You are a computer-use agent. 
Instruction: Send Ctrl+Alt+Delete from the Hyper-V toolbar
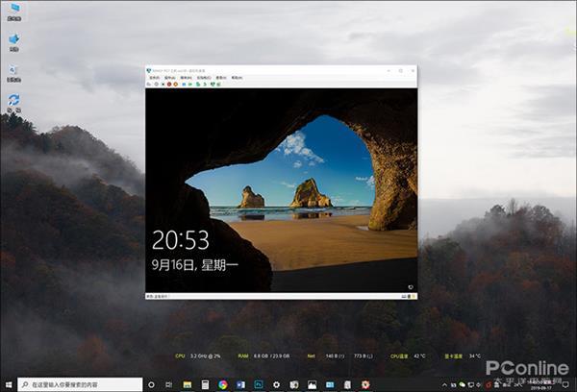pyautogui.click(x=149, y=84)
